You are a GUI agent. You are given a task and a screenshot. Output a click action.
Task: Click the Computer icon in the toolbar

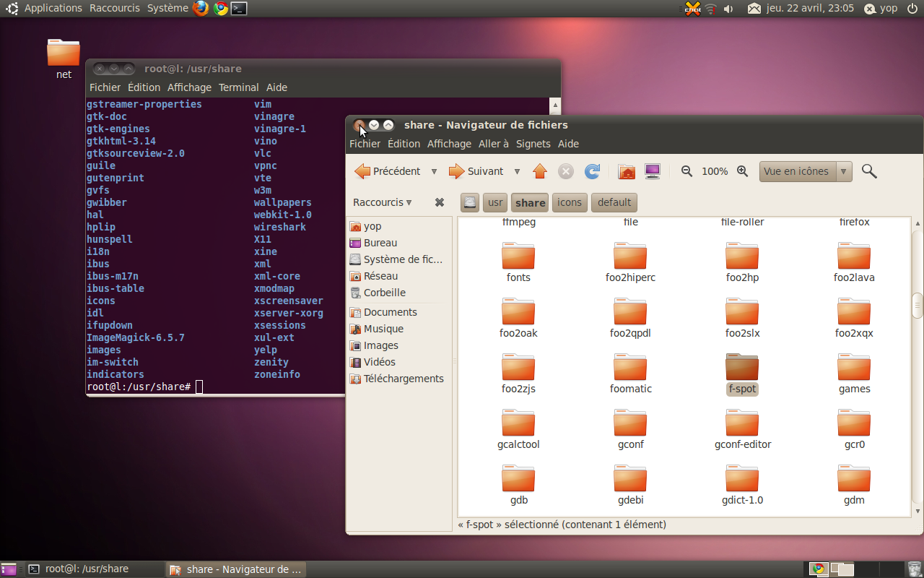tap(653, 171)
